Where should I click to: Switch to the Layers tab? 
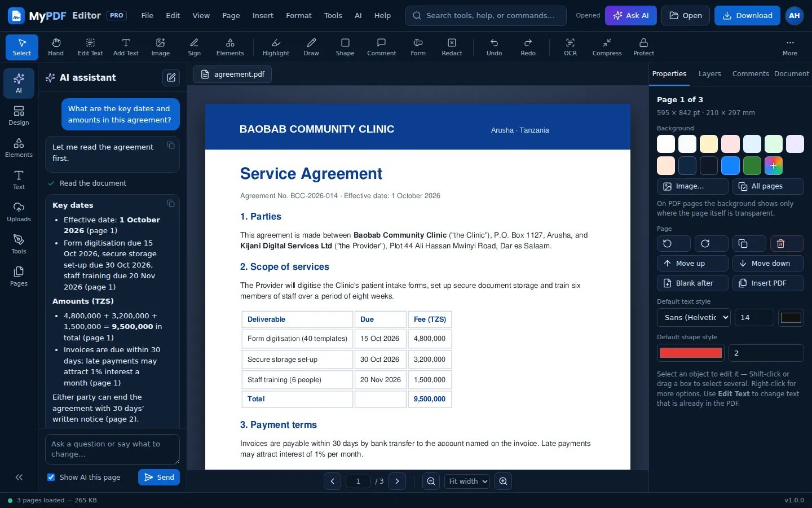point(709,74)
